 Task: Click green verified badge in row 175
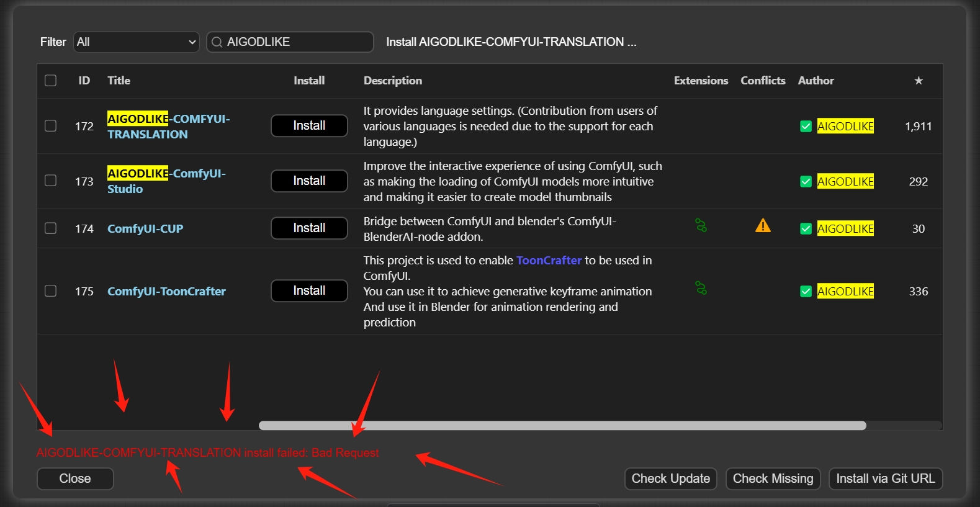pos(806,292)
